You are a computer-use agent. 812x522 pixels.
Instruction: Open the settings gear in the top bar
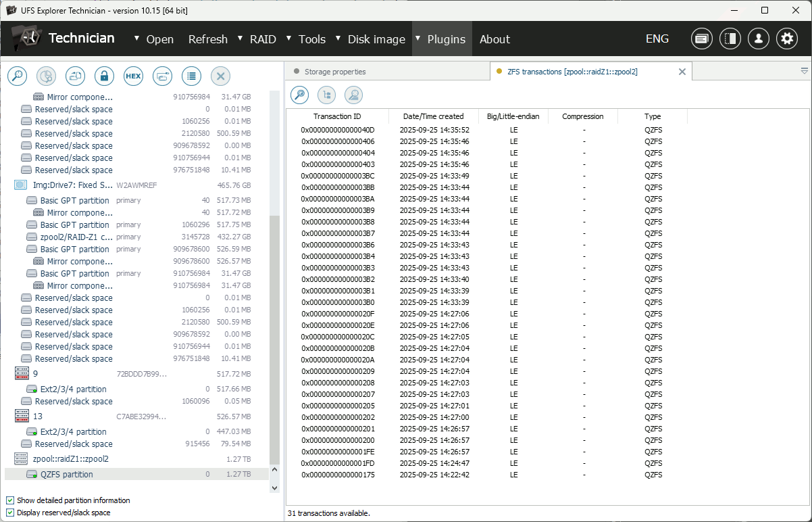[786, 39]
